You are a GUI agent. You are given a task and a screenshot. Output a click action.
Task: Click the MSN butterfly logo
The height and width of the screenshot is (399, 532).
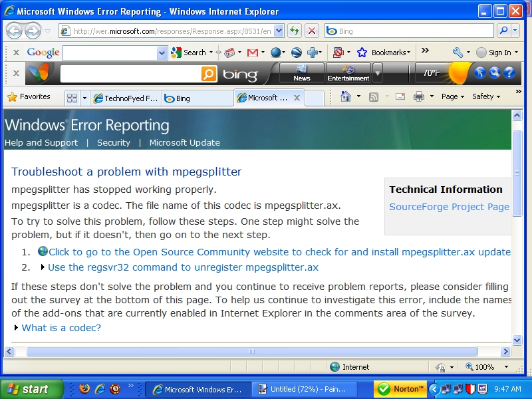pos(39,72)
